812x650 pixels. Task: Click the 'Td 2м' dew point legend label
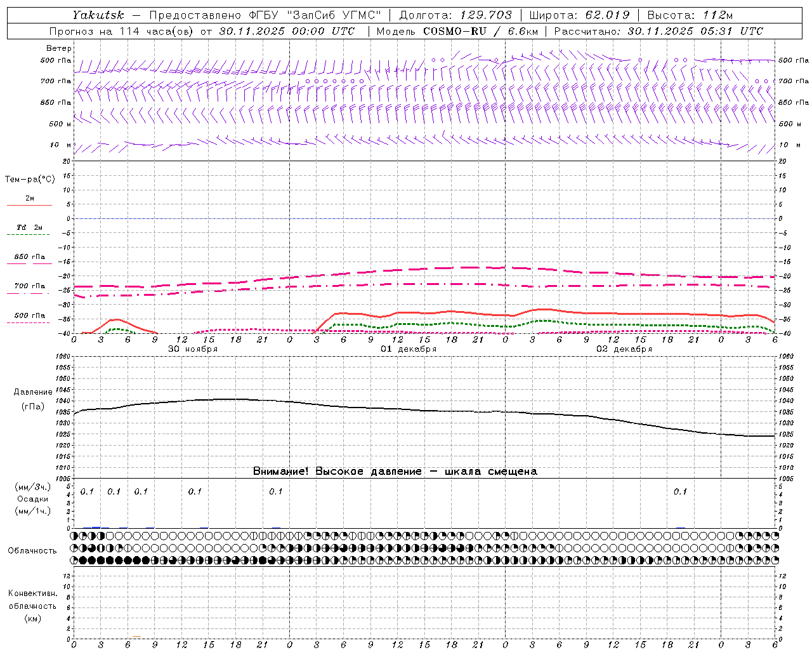30,227
